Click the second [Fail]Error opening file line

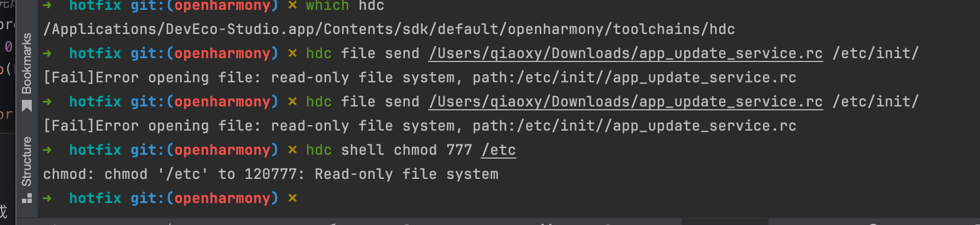tap(419, 126)
